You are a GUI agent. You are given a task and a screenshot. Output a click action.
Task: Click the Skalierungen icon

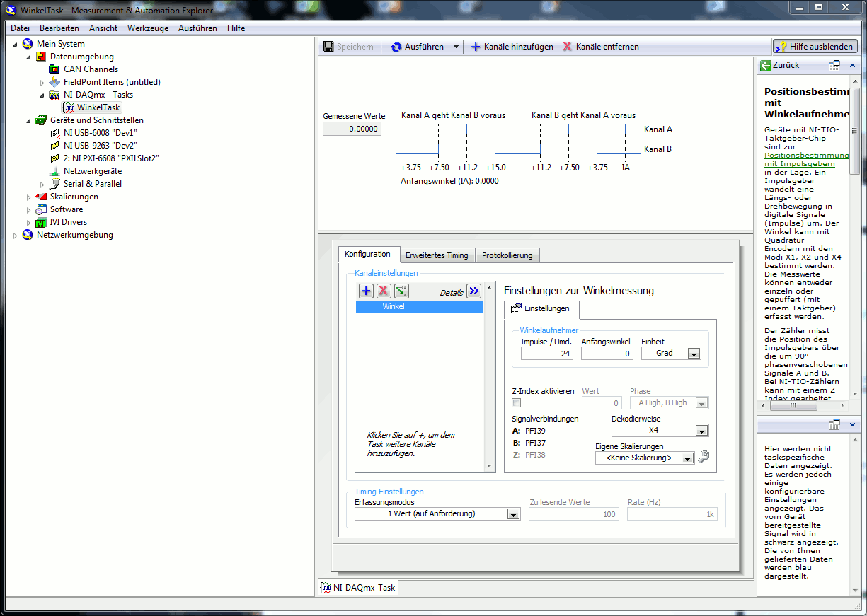tap(41, 197)
